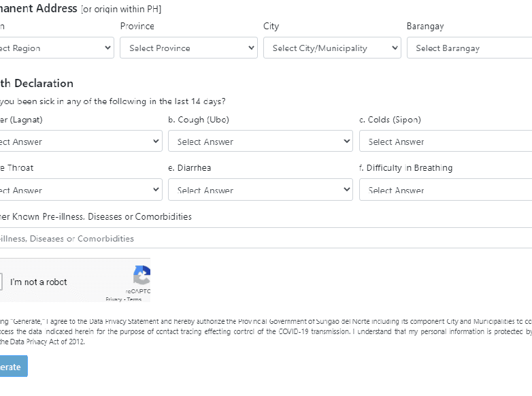
Task: Open the Difficulty in Breathing dropdown
Action: click(x=446, y=190)
